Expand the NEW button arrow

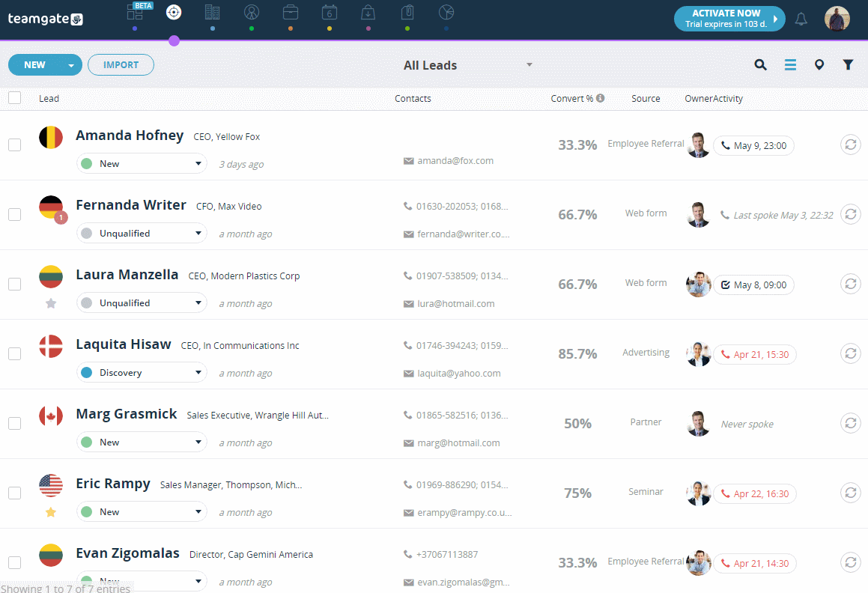[71, 65]
